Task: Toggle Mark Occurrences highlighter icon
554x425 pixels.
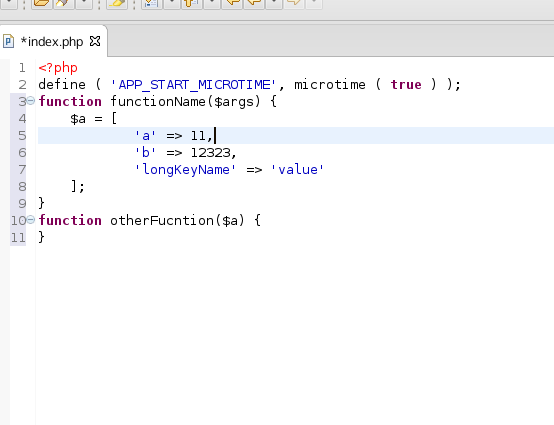Action: point(117,3)
